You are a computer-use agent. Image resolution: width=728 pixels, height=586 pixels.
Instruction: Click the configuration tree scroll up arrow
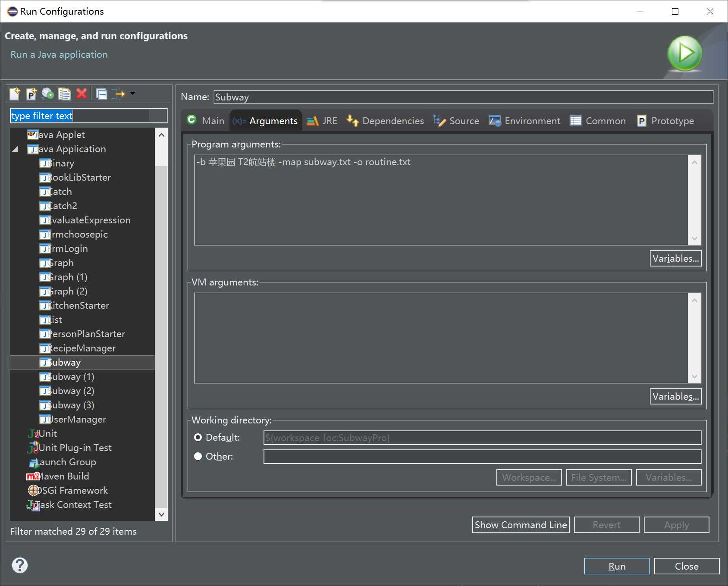161,135
